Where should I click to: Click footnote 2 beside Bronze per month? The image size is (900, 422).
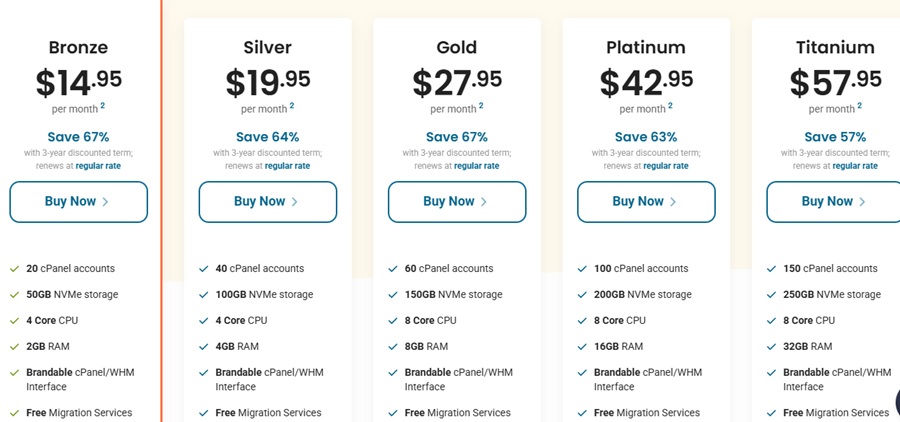[x=102, y=105]
